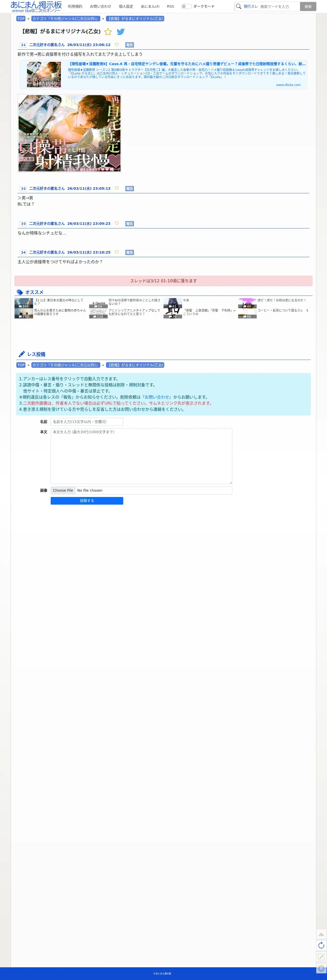
Task: Report post 1 with its 報告 button
Action: pyautogui.click(x=130, y=45)
